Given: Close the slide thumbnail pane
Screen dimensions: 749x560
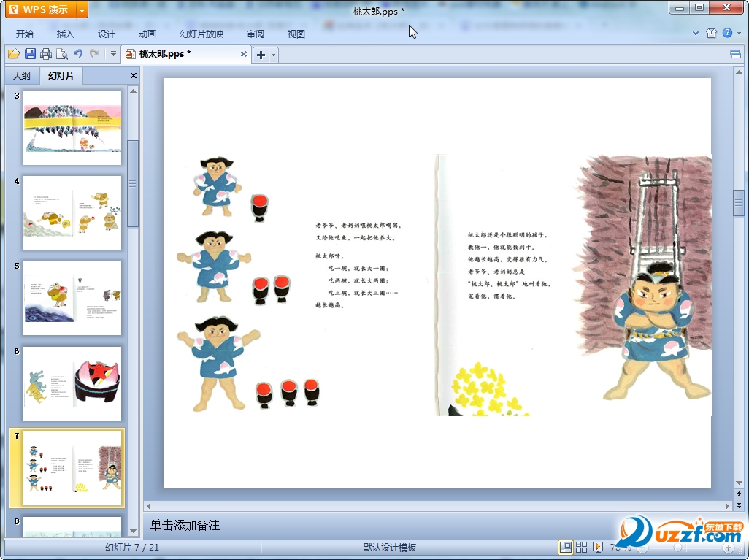Looking at the screenshot, I should [134, 75].
